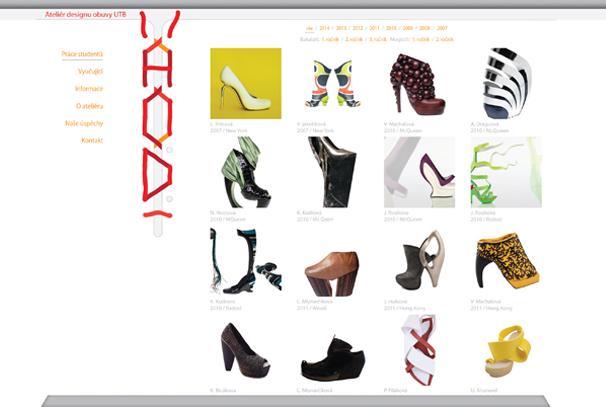606x407 pixels.
Task: Open the white stiletto on yellow background
Action: 245,83
